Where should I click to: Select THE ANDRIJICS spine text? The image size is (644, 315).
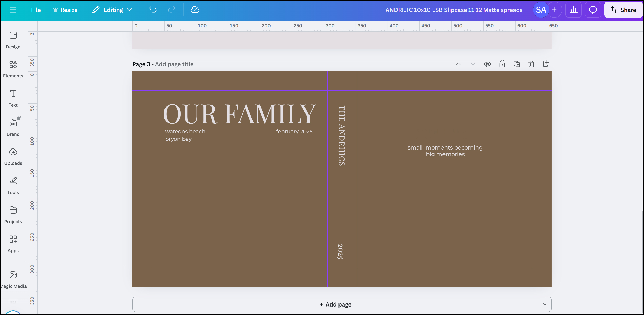pyautogui.click(x=342, y=136)
